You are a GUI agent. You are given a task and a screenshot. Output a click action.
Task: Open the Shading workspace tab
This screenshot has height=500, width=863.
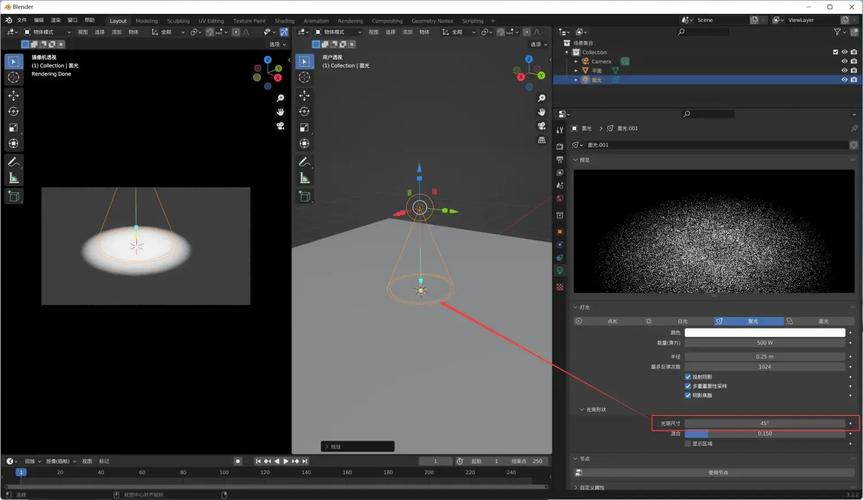click(x=284, y=20)
